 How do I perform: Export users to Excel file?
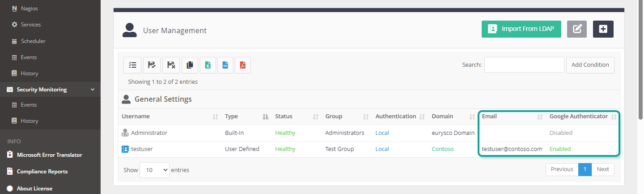(x=208, y=65)
